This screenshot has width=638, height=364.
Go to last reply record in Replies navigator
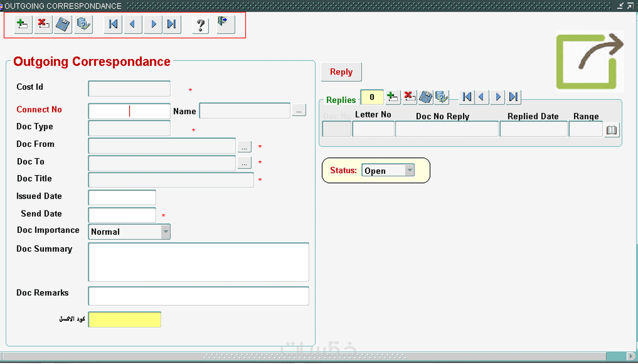click(513, 97)
